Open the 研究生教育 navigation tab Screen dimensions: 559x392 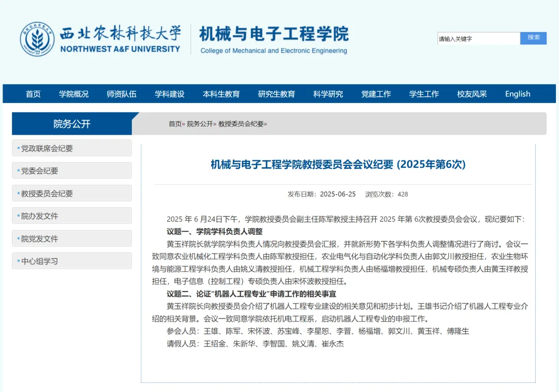[x=276, y=94]
